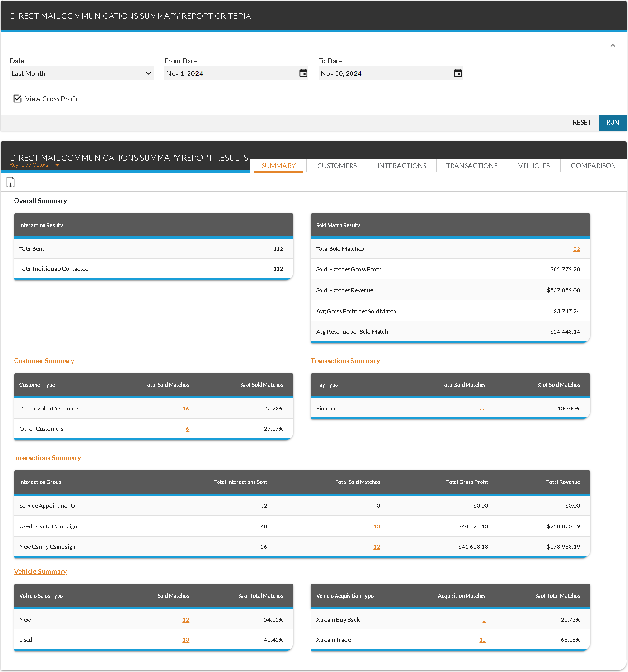Go to the Vehicle Summary link
The height and width of the screenshot is (672, 628).
tap(41, 572)
